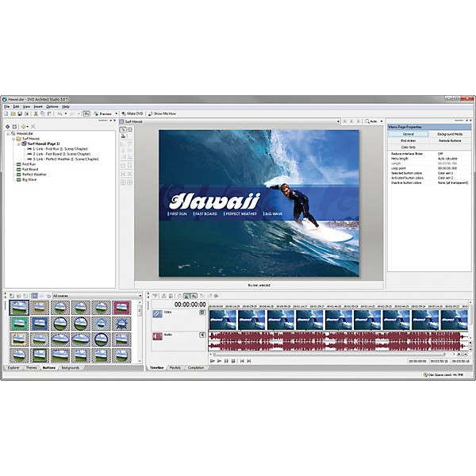Click the Cut scissors icon
The height and width of the screenshot is (476, 476).
(36, 113)
